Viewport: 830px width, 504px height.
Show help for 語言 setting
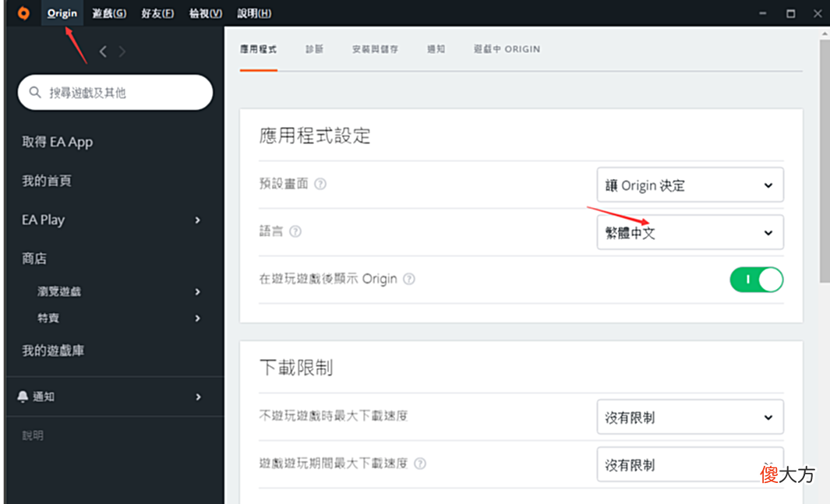pos(295,231)
